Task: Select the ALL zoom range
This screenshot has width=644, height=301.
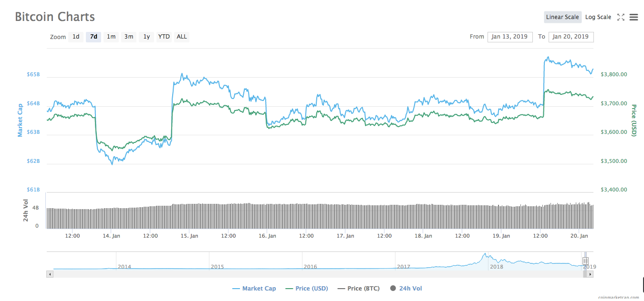Action: pos(181,37)
